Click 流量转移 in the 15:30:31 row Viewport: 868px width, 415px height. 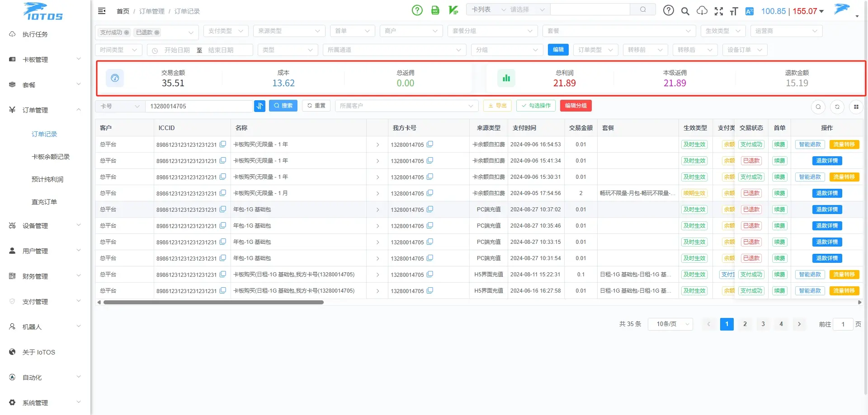tap(844, 177)
